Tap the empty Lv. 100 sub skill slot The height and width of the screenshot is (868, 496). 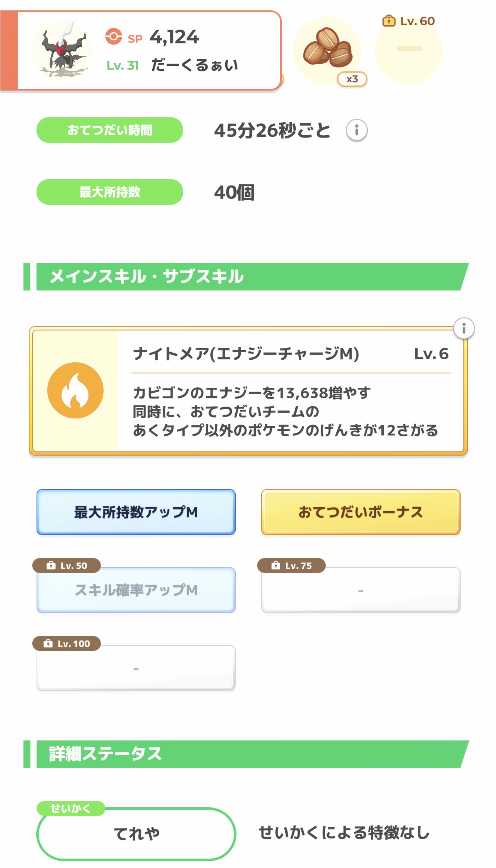(x=136, y=669)
